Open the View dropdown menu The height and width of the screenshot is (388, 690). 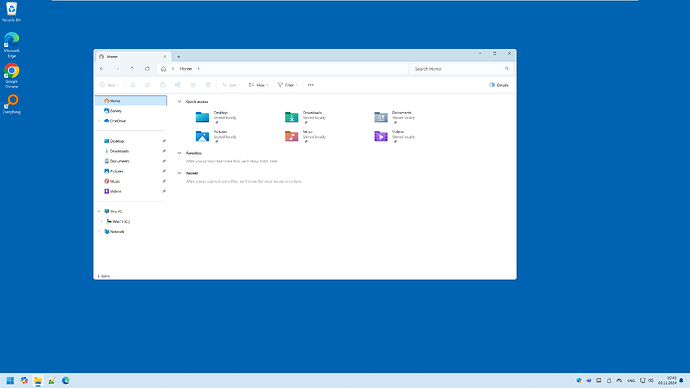pyautogui.click(x=258, y=85)
